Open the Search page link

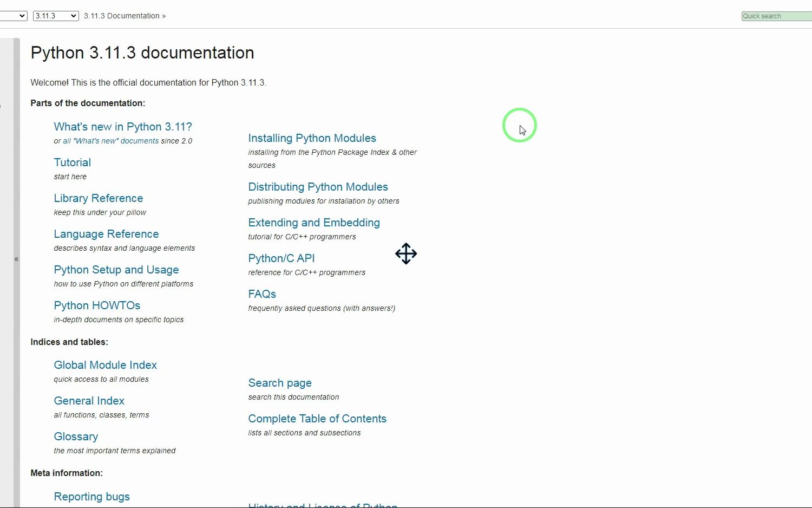click(280, 383)
